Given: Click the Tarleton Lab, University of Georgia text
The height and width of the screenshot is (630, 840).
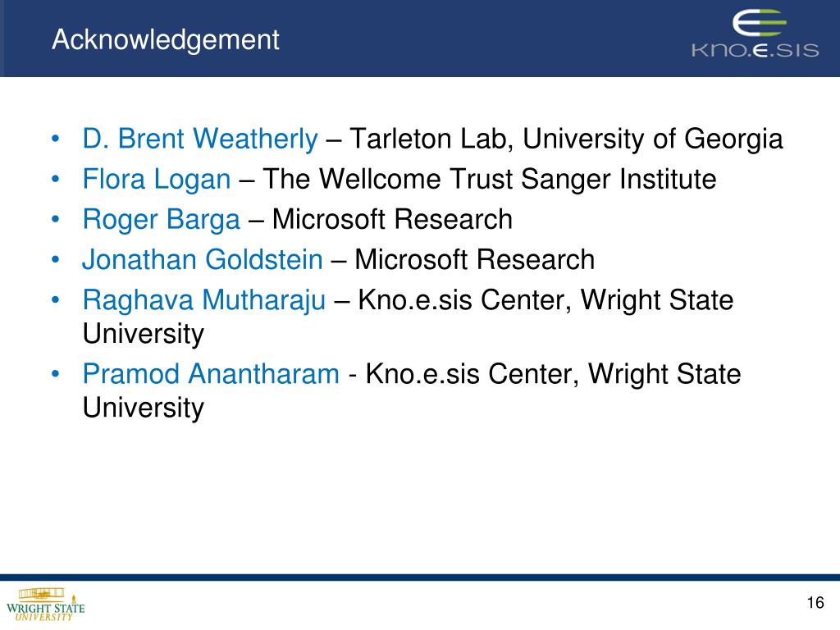Looking at the screenshot, I should pyautogui.click(x=566, y=139).
